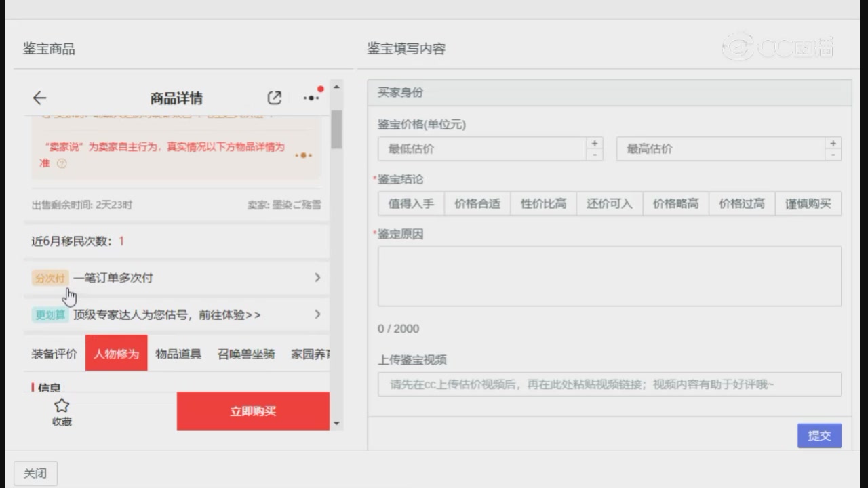Select the 性价比高 conclusion option
868x488 pixels.
pyautogui.click(x=543, y=203)
